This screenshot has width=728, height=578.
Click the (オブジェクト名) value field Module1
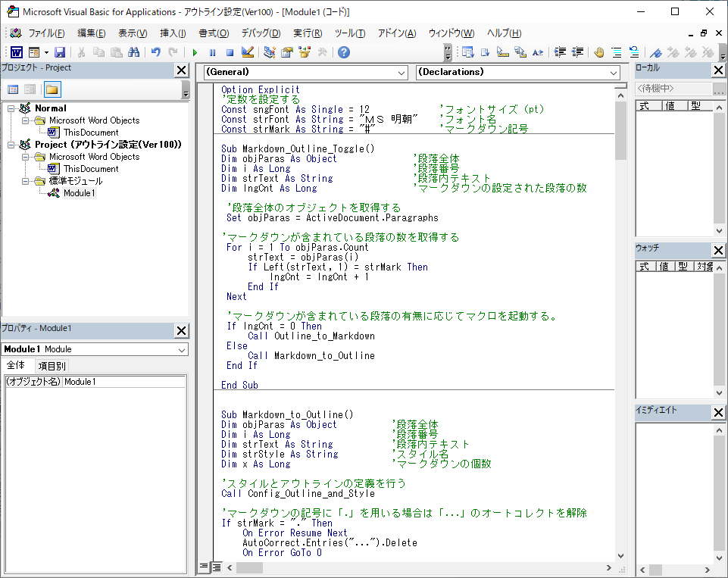click(124, 382)
